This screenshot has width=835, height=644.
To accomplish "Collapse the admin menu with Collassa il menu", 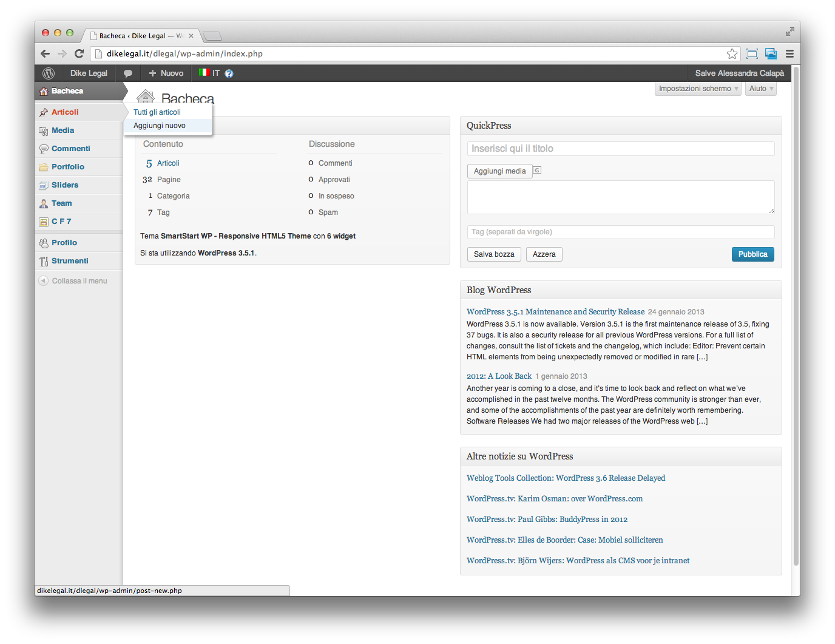I will click(73, 281).
